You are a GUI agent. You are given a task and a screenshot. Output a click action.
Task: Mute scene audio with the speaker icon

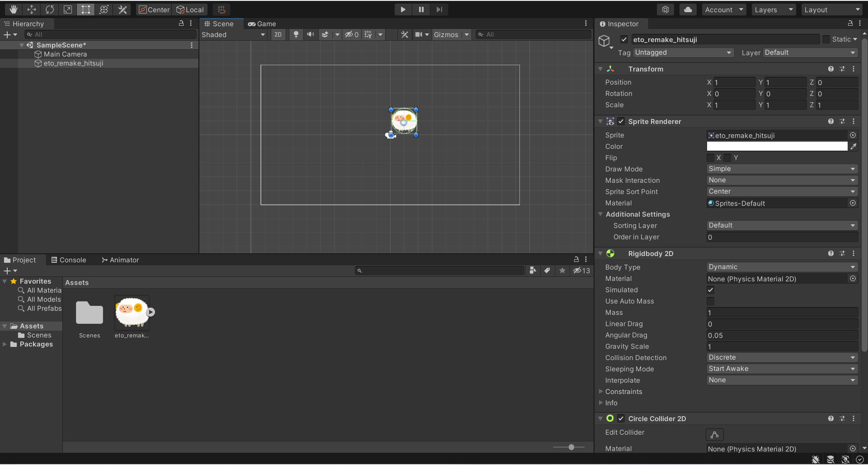pyautogui.click(x=311, y=34)
